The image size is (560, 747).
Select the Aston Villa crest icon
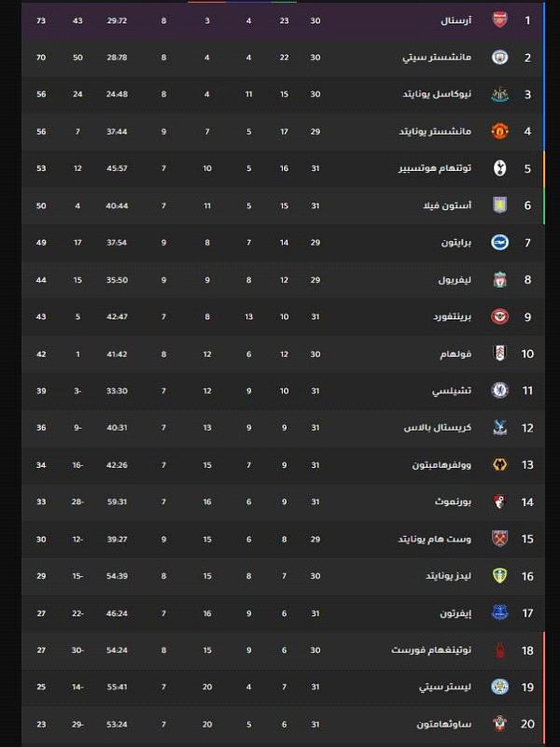click(499, 205)
